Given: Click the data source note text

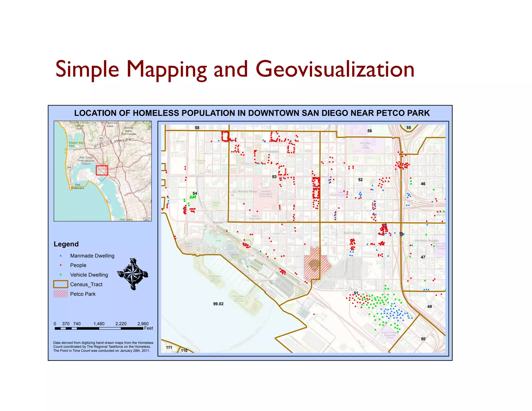Looking at the screenshot, I should pyautogui.click(x=103, y=347).
